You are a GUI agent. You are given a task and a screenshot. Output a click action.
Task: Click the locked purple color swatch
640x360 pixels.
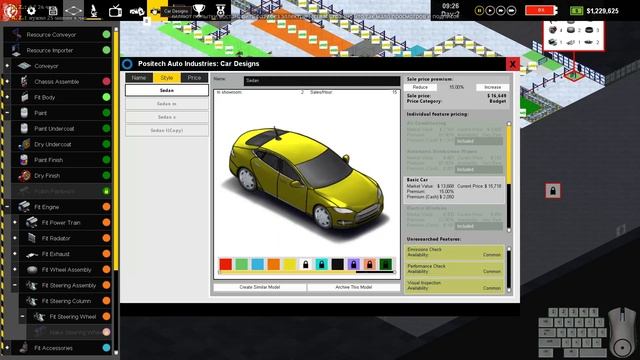pos(353,264)
